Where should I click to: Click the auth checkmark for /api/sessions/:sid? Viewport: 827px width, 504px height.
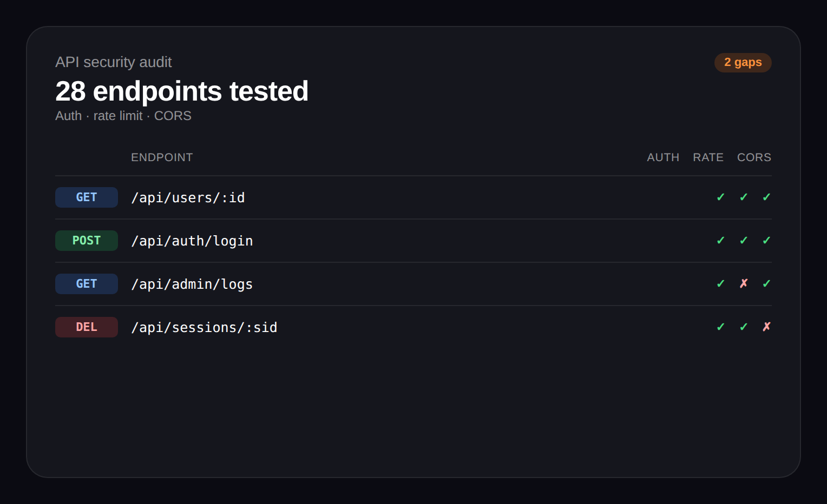(x=720, y=327)
